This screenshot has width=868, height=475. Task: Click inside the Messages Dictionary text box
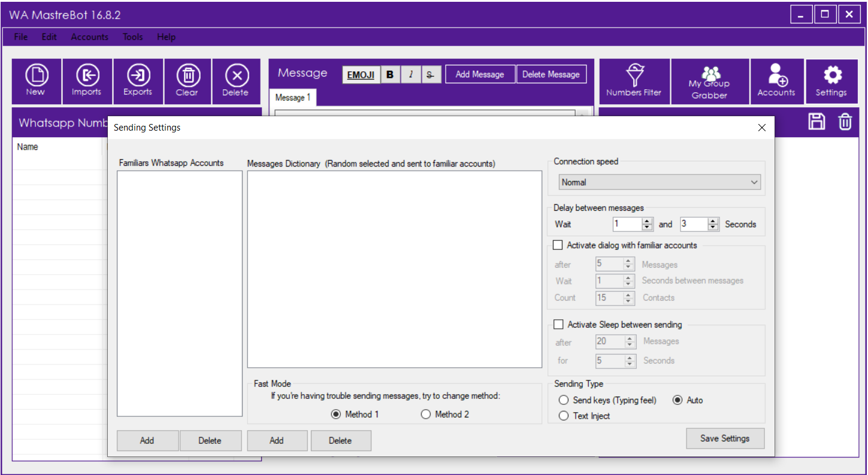tap(394, 269)
